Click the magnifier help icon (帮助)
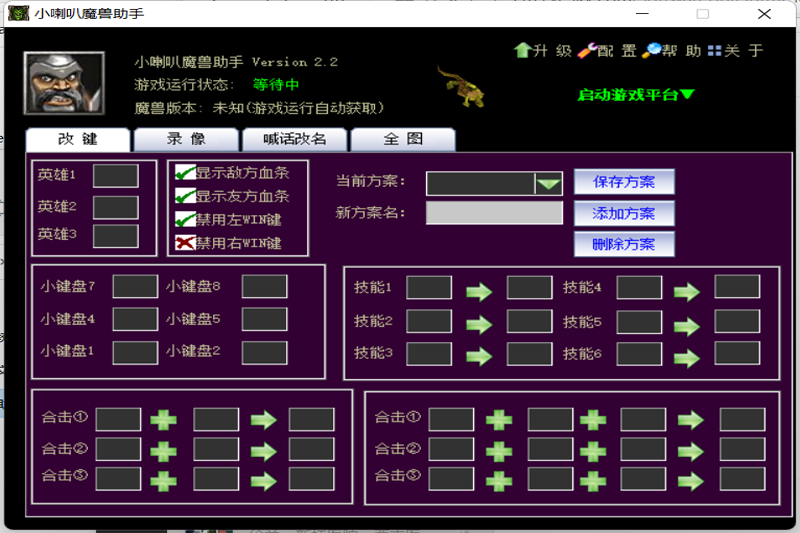This screenshot has height=533, width=800. click(x=652, y=50)
